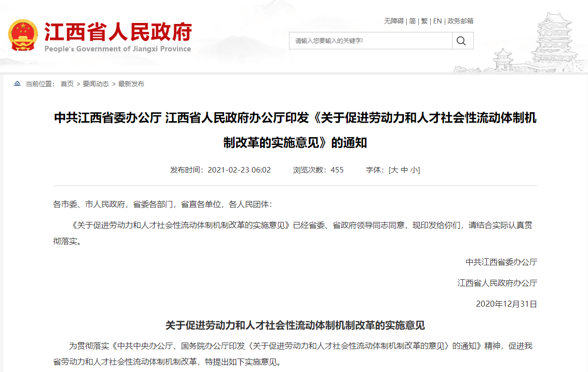Set font size to 中 (medium)
This screenshot has width=588, height=372.
[404, 170]
